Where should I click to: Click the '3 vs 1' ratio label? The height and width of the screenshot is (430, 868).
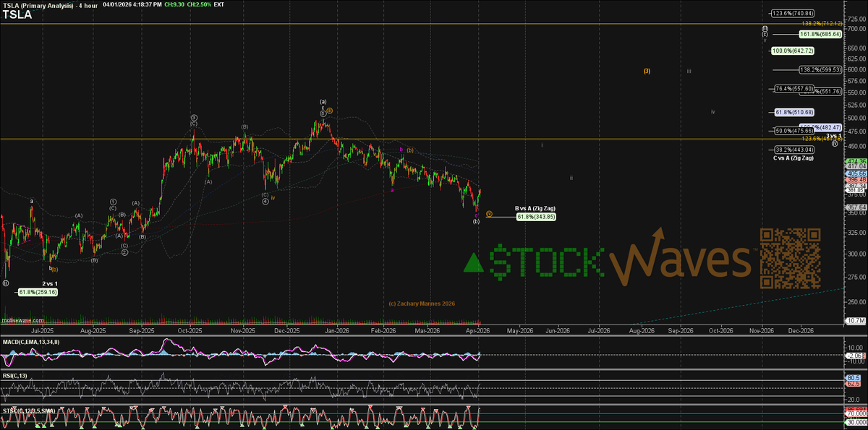click(834, 136)
